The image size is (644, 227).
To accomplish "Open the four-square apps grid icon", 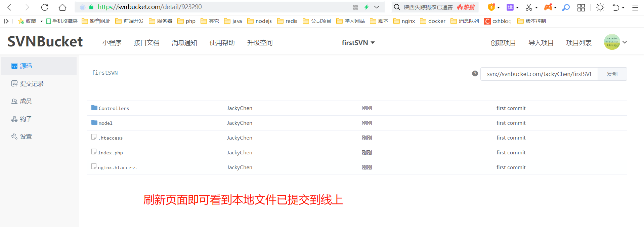I will [x=581, y=7].
